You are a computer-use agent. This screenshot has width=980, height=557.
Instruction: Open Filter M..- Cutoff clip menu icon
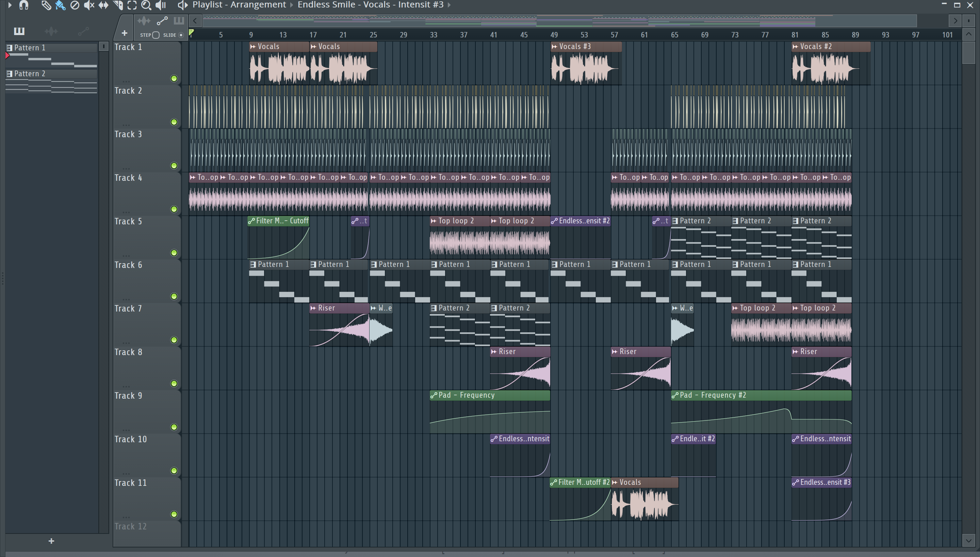(x=251, y=221)
